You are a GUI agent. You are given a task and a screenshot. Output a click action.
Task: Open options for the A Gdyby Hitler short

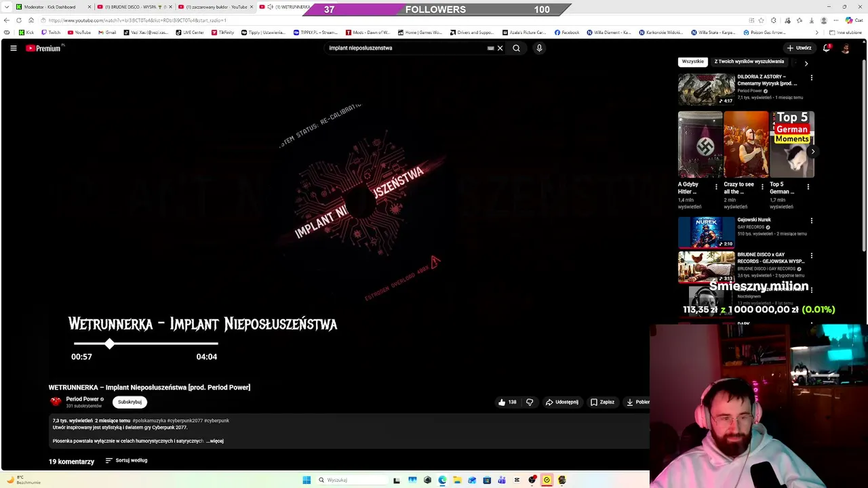coord(716,186)
